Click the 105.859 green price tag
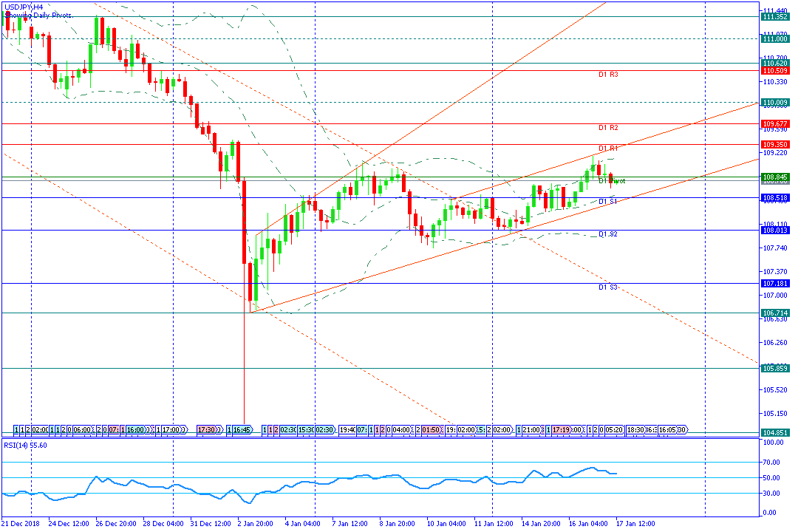Image resolution: width=798 pixels, height=532 pixels. [775, 369]
